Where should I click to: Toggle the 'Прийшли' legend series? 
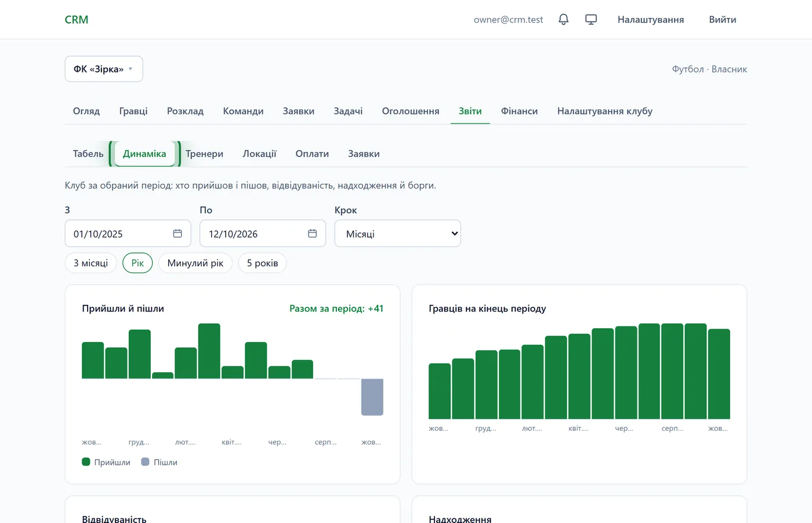click(106, 462)
